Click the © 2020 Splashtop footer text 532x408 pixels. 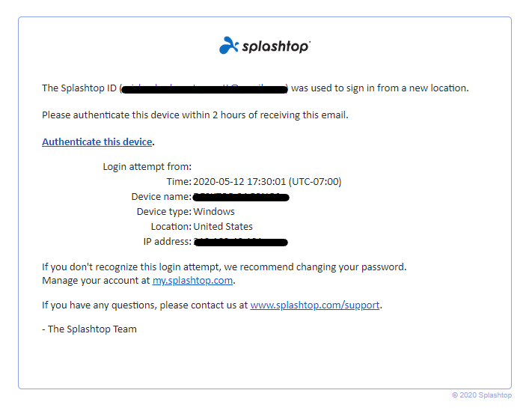tap(482, 395)
